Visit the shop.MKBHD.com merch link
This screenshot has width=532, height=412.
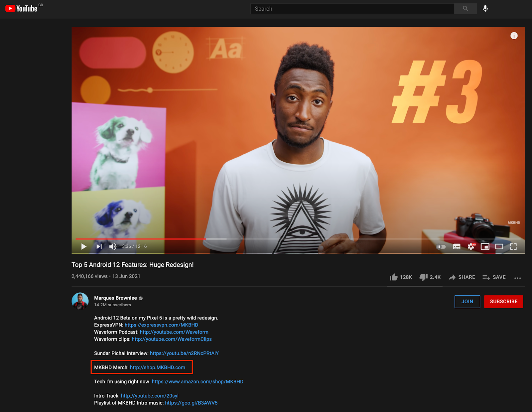click(x=158, y=367)
